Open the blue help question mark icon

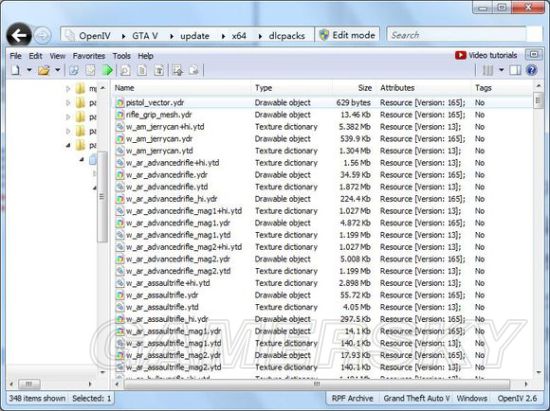coord(531,70)
